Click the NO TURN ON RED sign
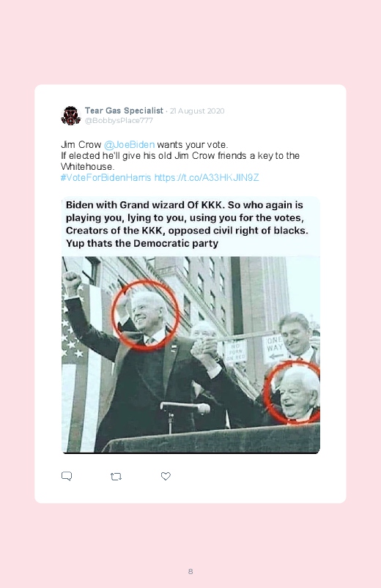The image size is (381, 588). coord(235,351)
